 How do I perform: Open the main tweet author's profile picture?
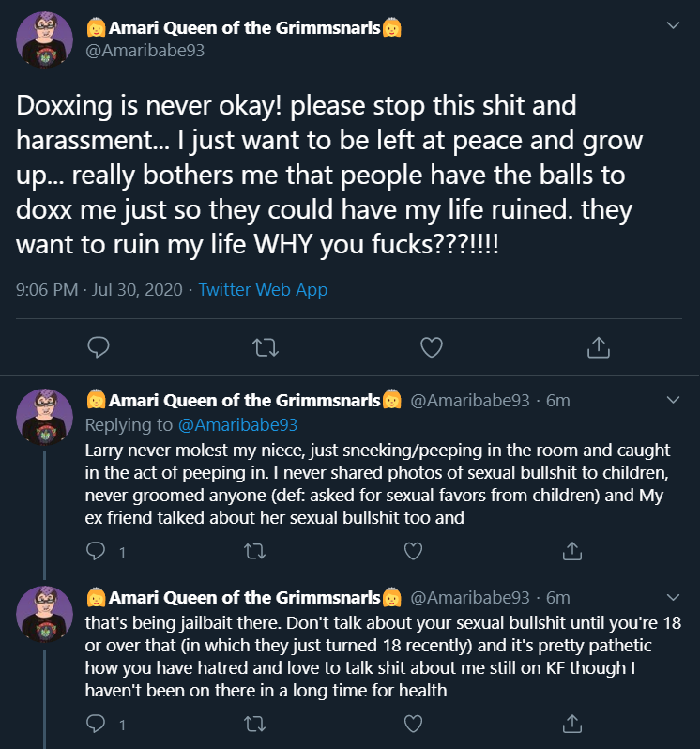44,40
